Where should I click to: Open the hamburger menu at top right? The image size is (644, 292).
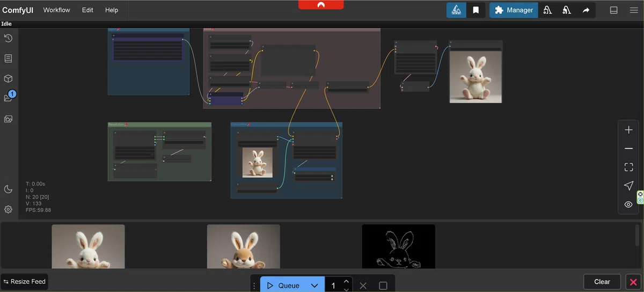(x=634, y=10)
